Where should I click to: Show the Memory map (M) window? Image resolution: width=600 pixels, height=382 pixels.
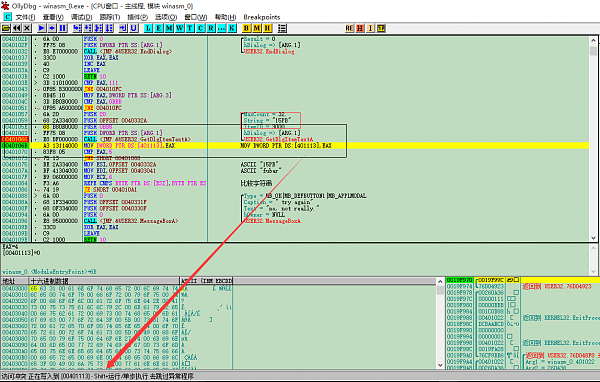pyautogui.click(x=169, y=28)
